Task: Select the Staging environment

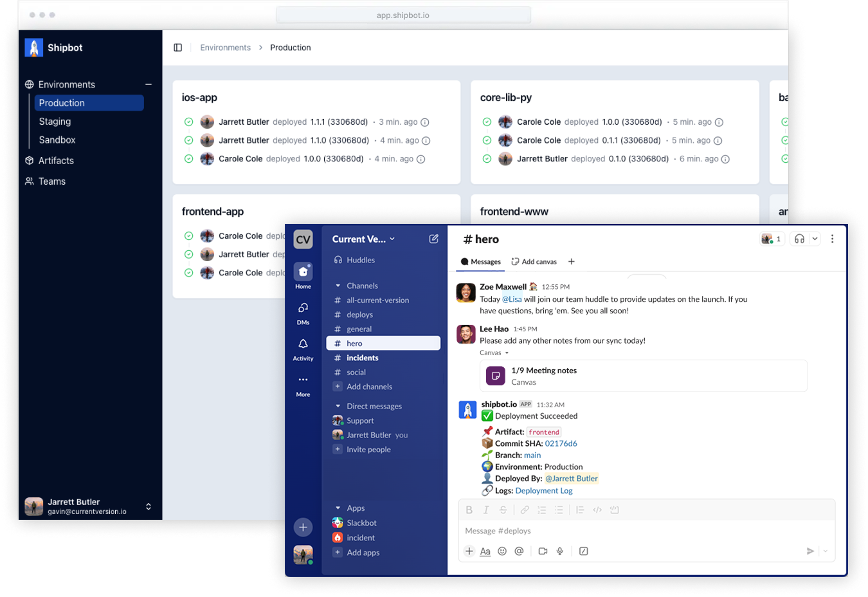Action: tap(55, 122)
